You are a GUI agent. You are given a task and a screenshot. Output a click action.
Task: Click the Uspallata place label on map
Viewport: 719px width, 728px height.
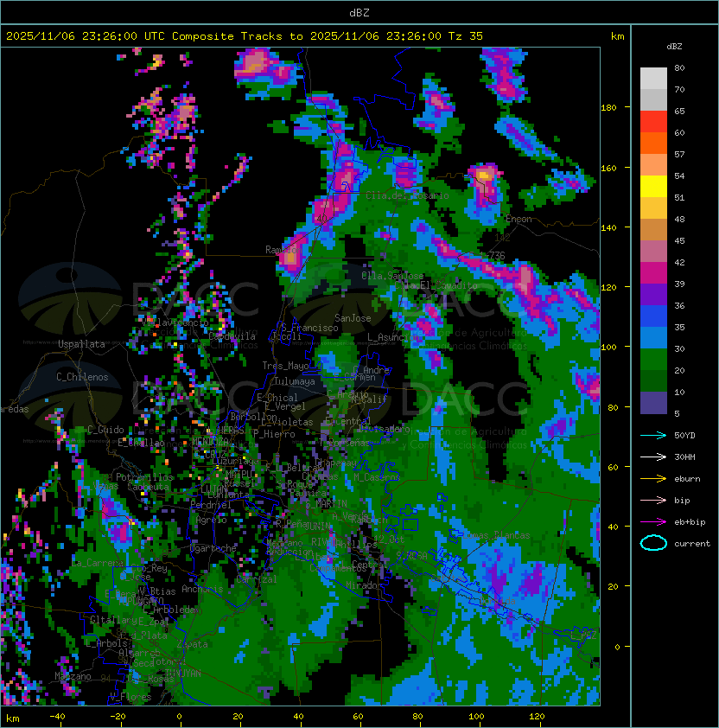[81, 344]
